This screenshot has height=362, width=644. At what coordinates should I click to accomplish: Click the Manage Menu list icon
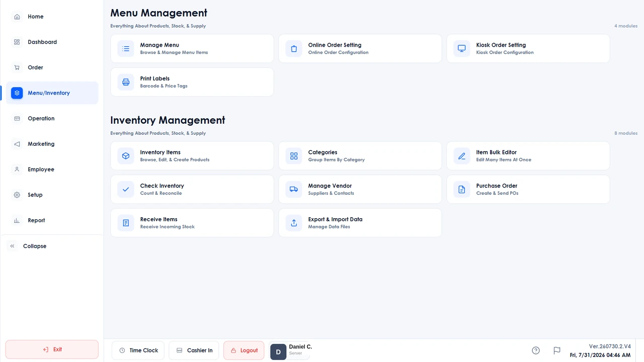pos(126,49)
